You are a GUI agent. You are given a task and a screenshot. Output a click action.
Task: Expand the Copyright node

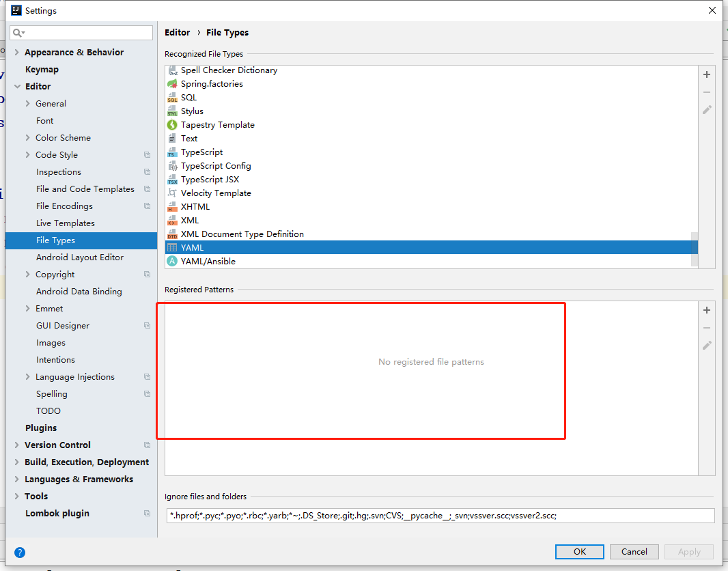(x=27, y=275)
